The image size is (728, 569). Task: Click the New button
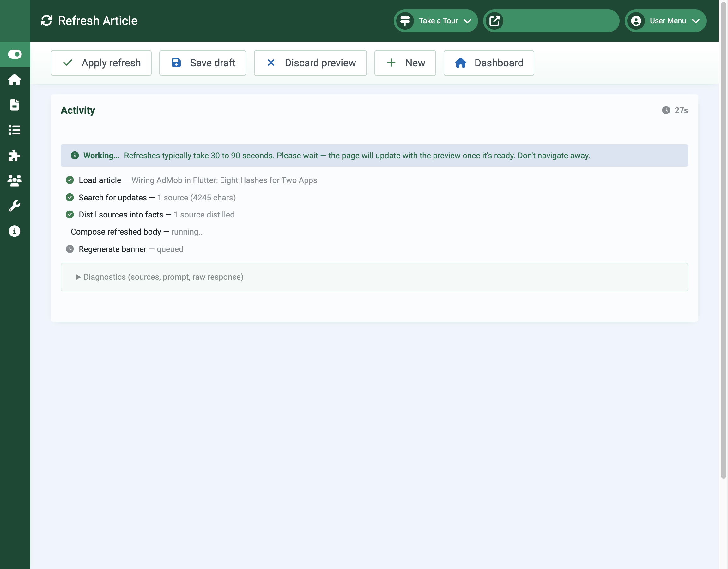(405, 63)
